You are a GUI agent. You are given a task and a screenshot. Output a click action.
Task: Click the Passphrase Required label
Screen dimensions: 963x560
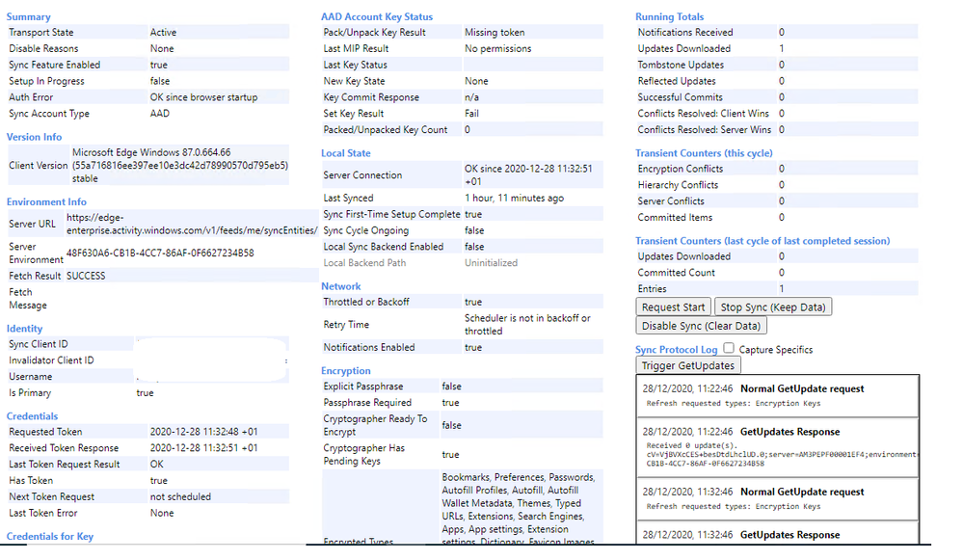(x=367, y=402)
